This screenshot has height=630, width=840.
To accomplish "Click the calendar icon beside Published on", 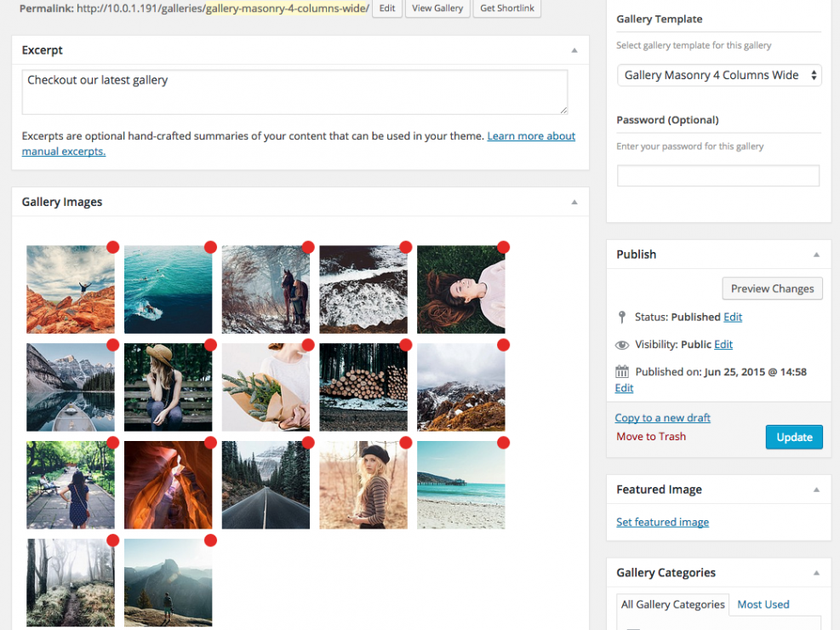I will [622, 371].
